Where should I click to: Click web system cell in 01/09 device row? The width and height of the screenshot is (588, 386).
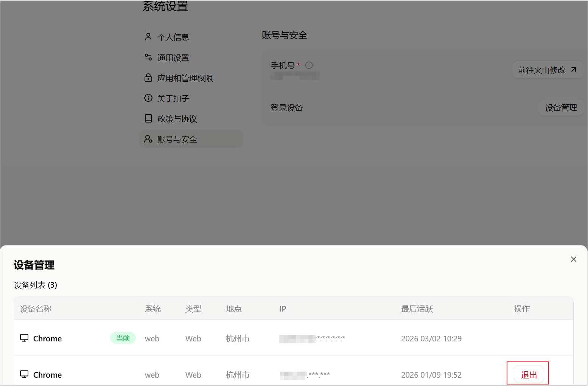point(152,375)
